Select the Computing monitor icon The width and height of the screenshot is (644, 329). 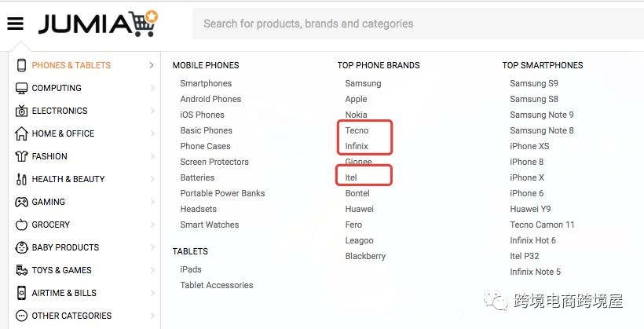pyautogui.click(x=21, y=88)
